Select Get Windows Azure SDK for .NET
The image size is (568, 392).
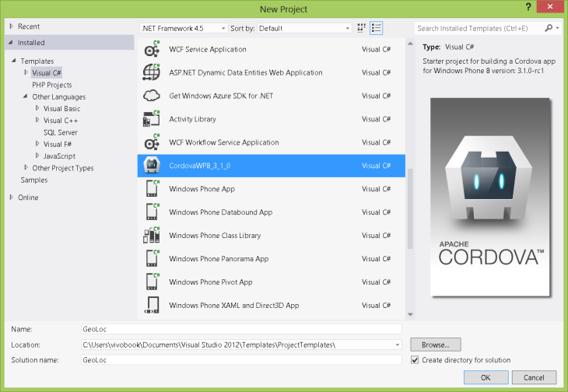coord(272,96)
